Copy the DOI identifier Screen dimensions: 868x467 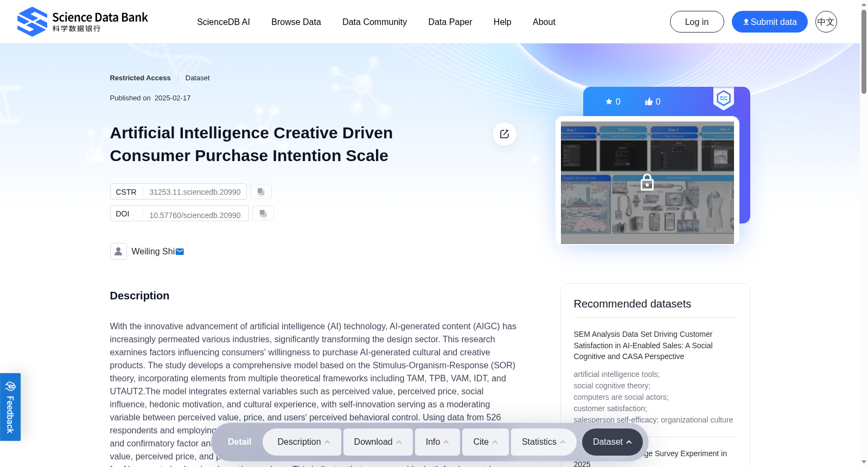(263, 213)
